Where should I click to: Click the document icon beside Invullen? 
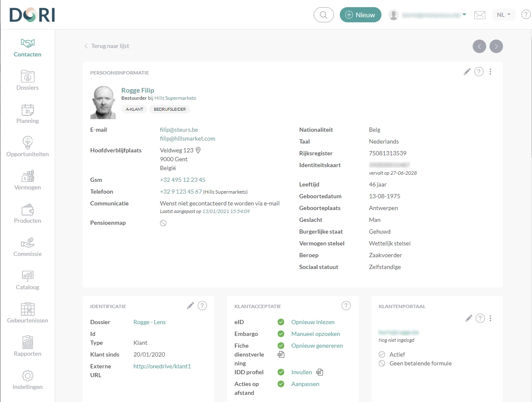click(x=320, y=372)
